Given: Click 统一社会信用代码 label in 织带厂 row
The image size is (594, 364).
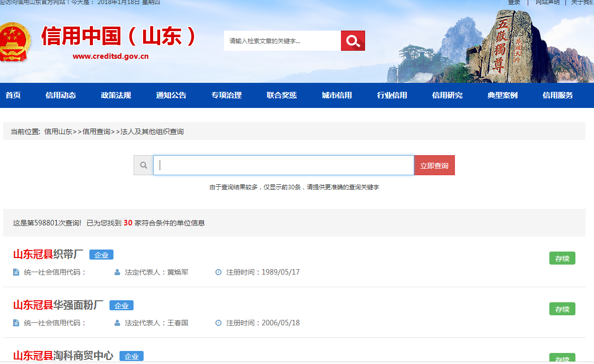Looking at the screenshot, I should click(55, 272).
